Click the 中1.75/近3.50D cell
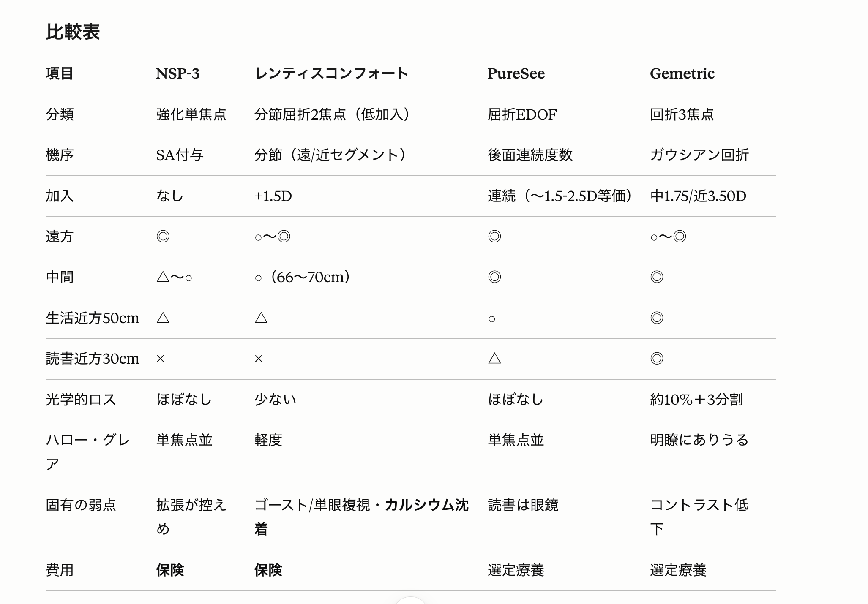 point(698,196)
